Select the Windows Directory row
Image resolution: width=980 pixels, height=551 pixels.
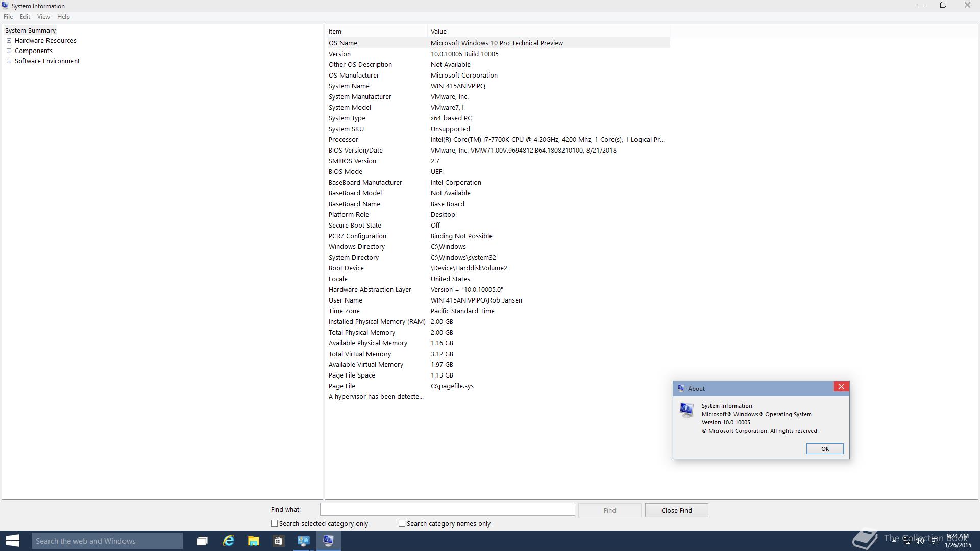[x=498, y=246]
